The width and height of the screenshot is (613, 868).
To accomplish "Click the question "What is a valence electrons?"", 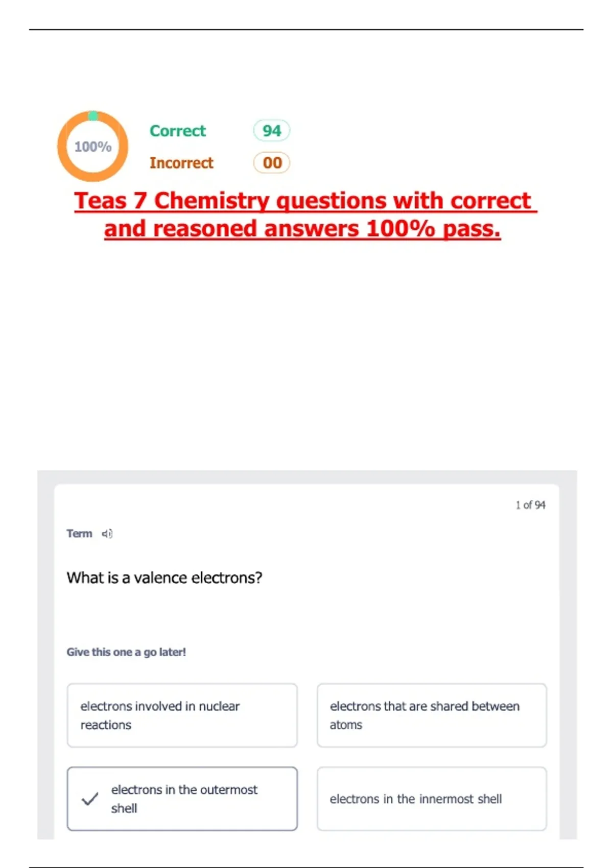I will click(164, 577).
